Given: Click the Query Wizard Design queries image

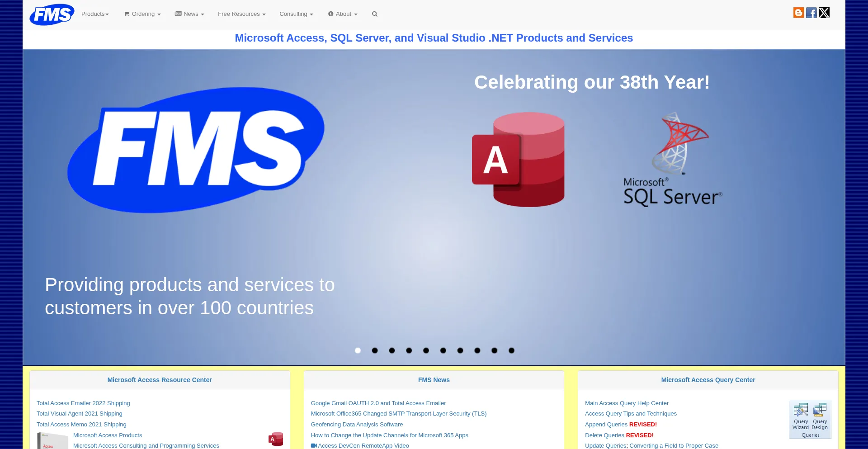Looking at the screenshot, I should 810,419.
